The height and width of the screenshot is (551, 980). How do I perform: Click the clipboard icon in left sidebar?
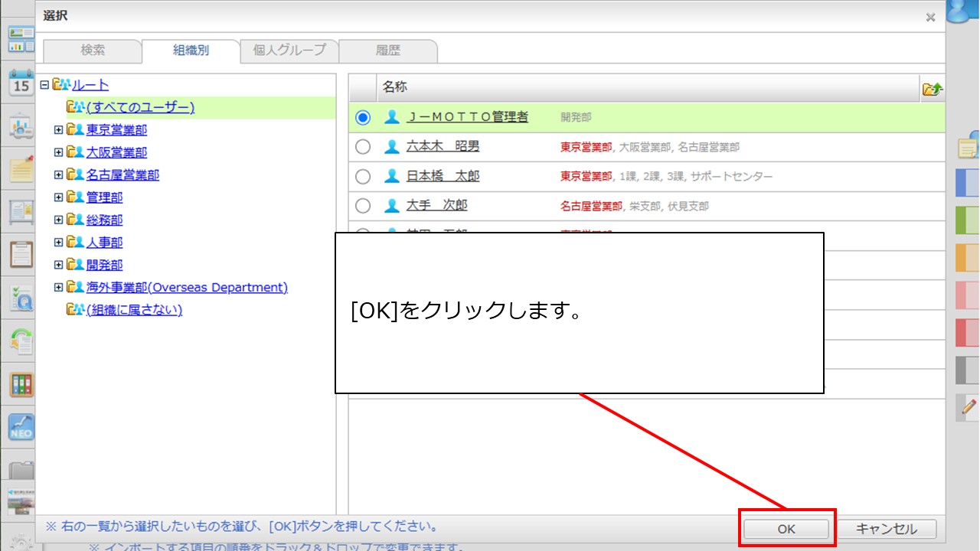(21, 255)
